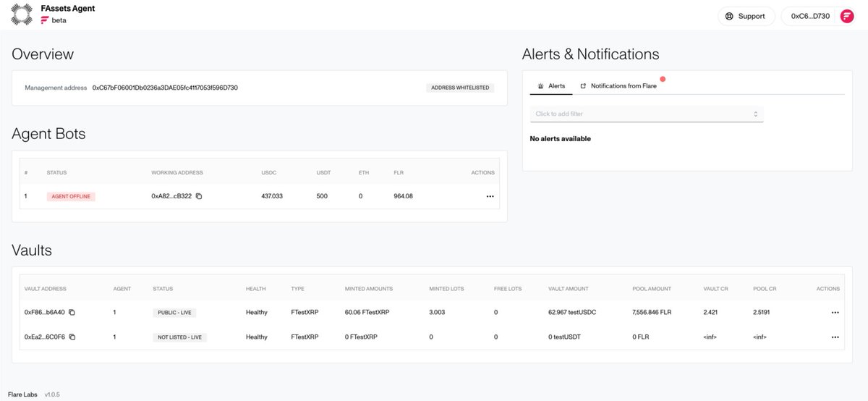Image resolution: width=868 pixels, height=401 pixels.
Task: Click the Alerts tab bell icon
Action: click(x=541, y=85)
